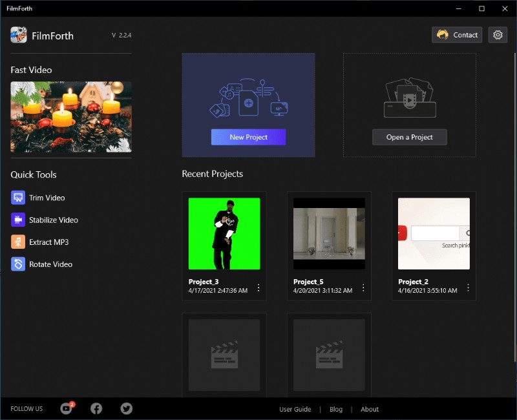Screen dimensions: 517x420
Task: Expand Project_3 three-dot options menu
Action: [x=258, y=288]
